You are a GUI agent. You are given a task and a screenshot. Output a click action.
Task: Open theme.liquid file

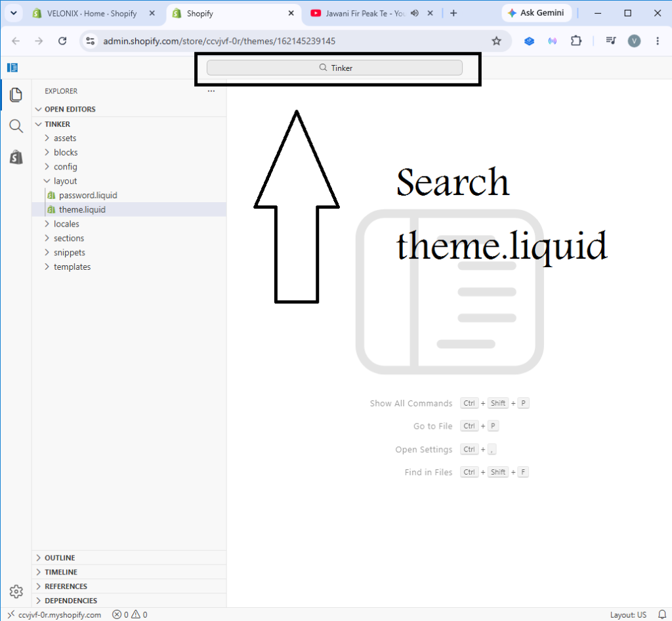[x=129, y=209]
